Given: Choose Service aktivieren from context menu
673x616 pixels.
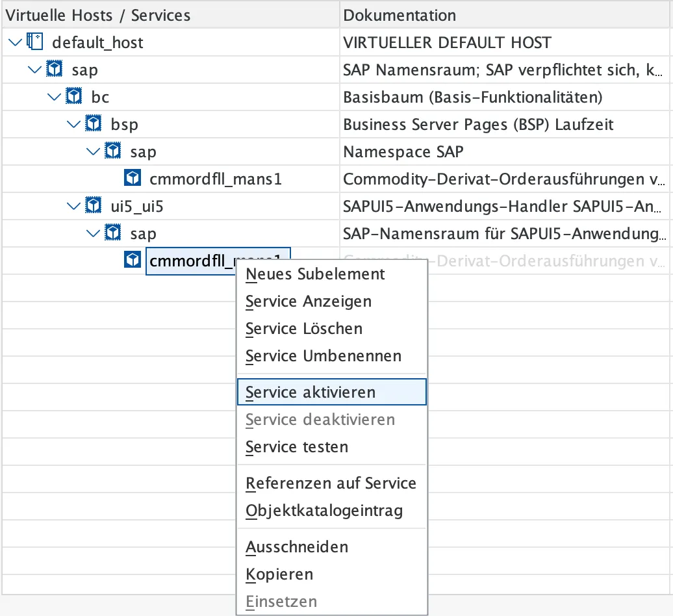Looking at the screenshot, I should pyautogui.click(x=311, y=392).
